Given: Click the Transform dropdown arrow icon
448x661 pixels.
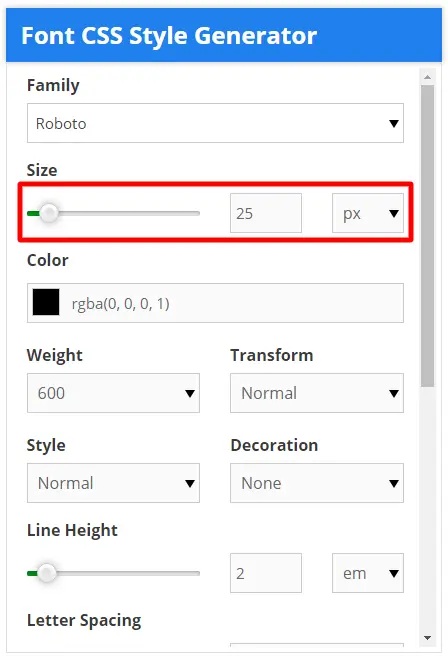Looking at the screenshot, I should pyautogui.click(x=394, y=393).
